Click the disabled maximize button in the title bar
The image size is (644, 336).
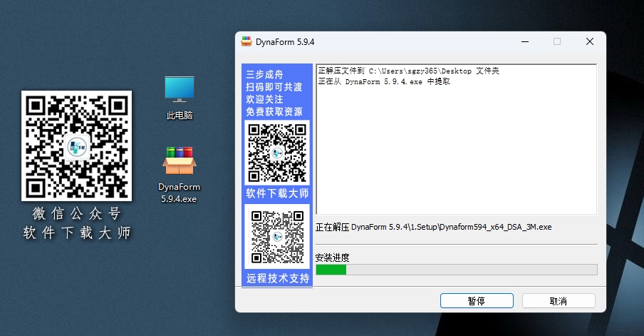click(557, 41)
